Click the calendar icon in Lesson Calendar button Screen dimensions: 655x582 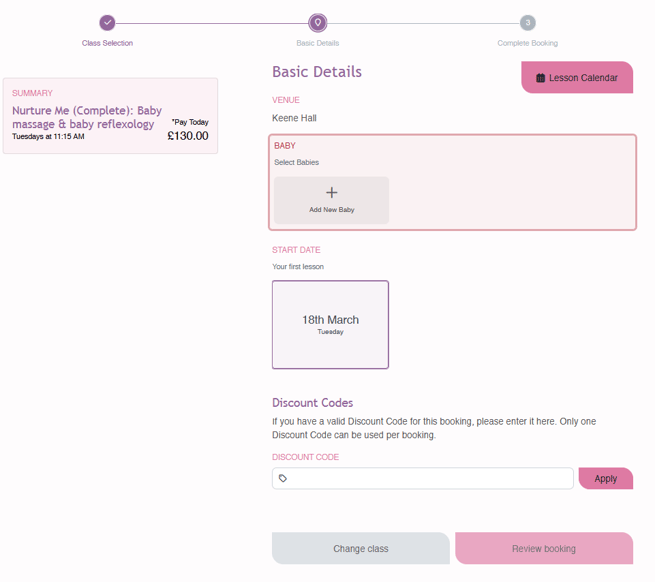[540, 78]
